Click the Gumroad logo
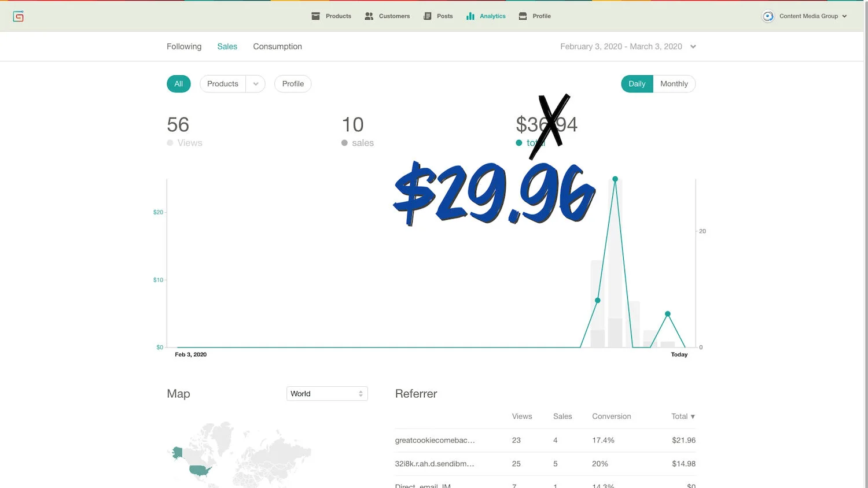Screen dimensions: 868x488 pos(18,16)
